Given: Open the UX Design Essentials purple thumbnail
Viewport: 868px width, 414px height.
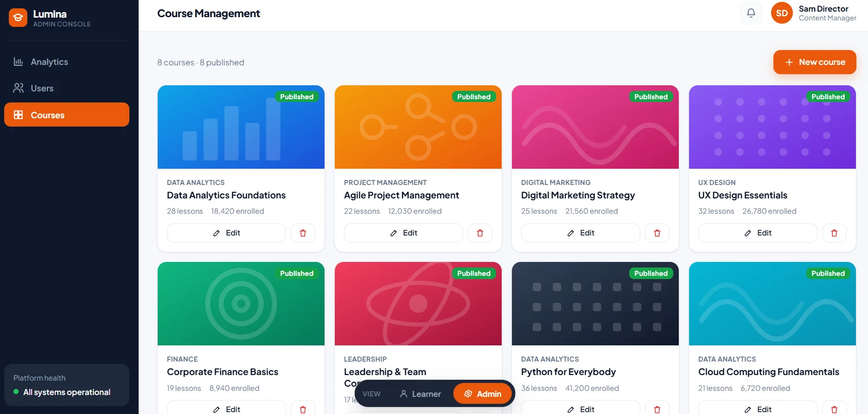Looking at the screenshot, I should click(x=772, y=127).
